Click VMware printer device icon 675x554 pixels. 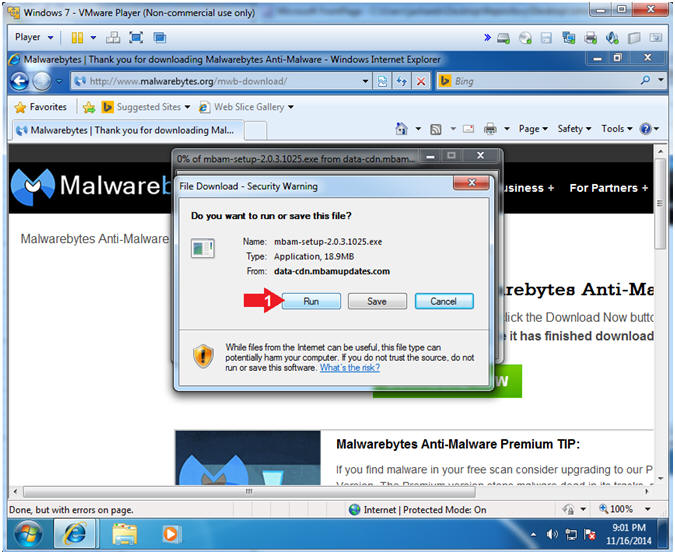point(590,38)
